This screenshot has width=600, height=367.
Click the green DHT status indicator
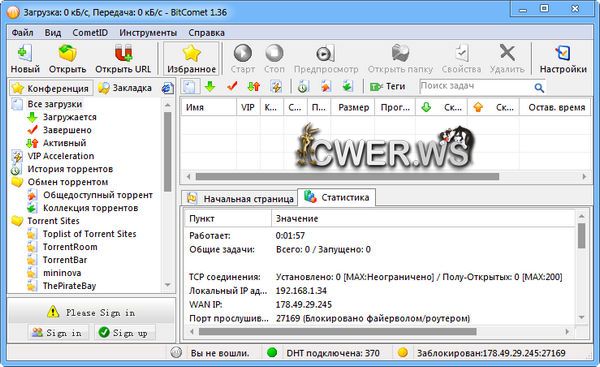coord(272,352)
